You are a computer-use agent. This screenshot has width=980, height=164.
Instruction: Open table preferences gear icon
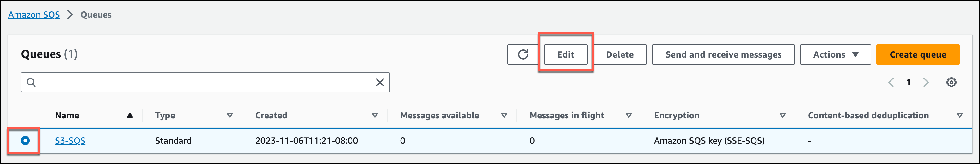[x=951, y=82]
